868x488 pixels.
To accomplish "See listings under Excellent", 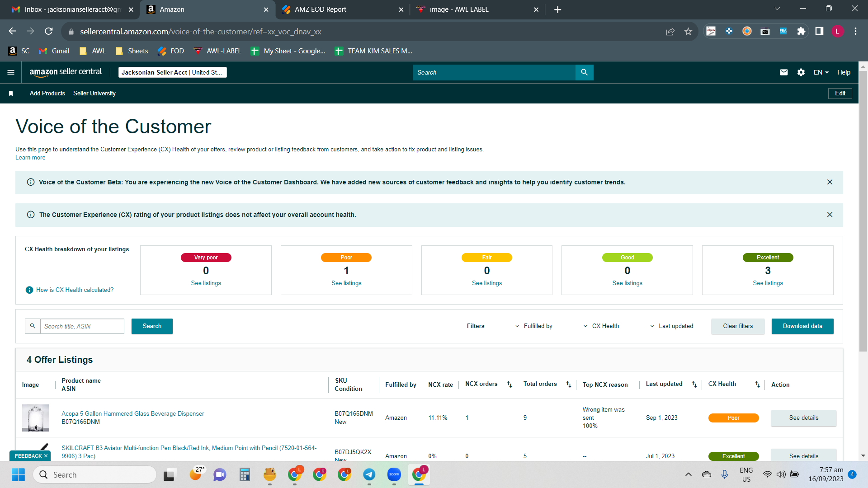I will (x=768, y=283).
